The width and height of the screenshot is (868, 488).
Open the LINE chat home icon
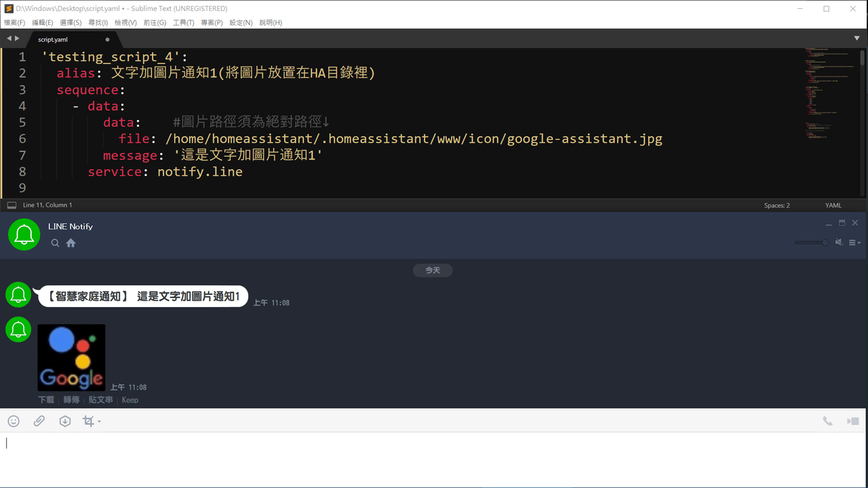71,243
